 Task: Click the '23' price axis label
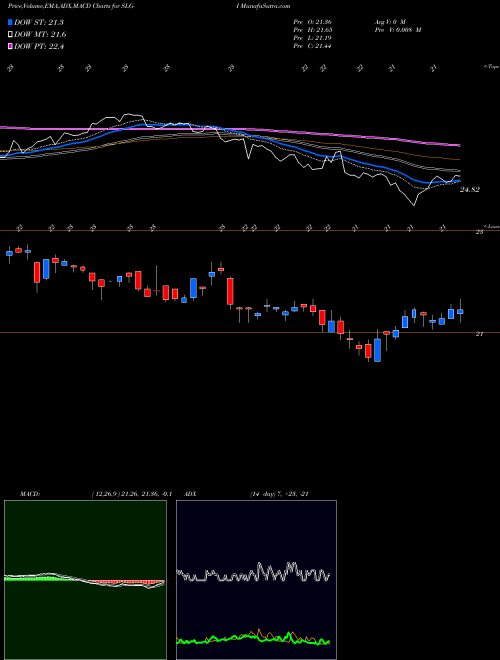coord(479,232)
